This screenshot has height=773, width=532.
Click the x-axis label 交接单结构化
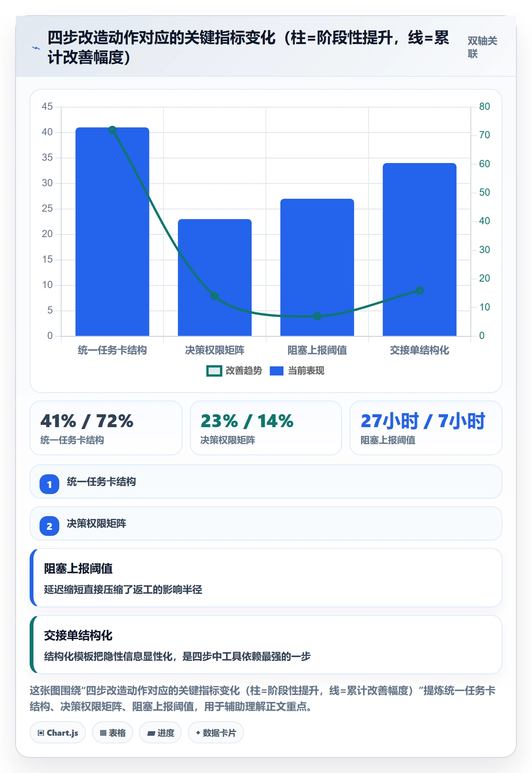click(420, 350)
